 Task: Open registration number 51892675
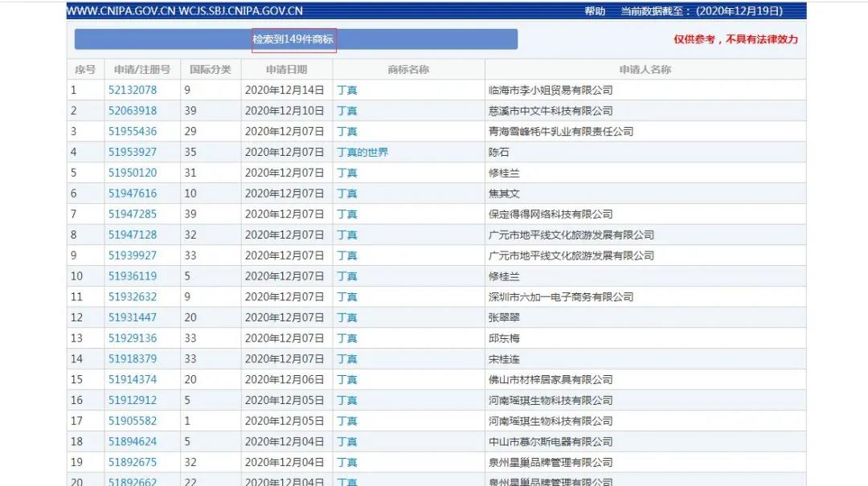(133, 463)
